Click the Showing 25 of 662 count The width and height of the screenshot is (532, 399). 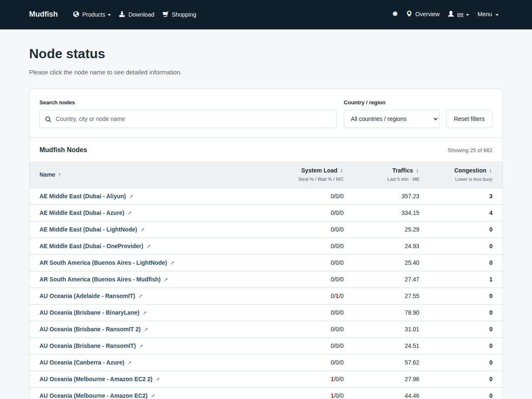[x=470, y=150]
